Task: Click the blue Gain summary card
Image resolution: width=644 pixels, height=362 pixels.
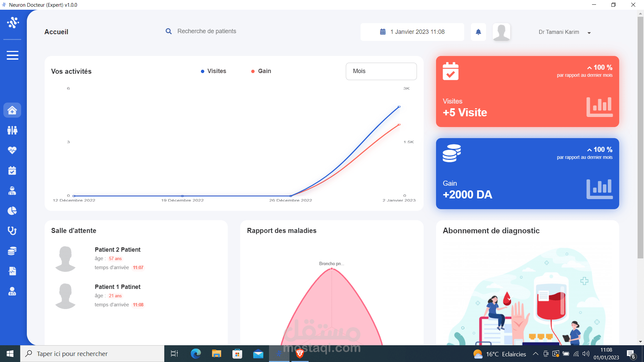Action: click(527, 174)
